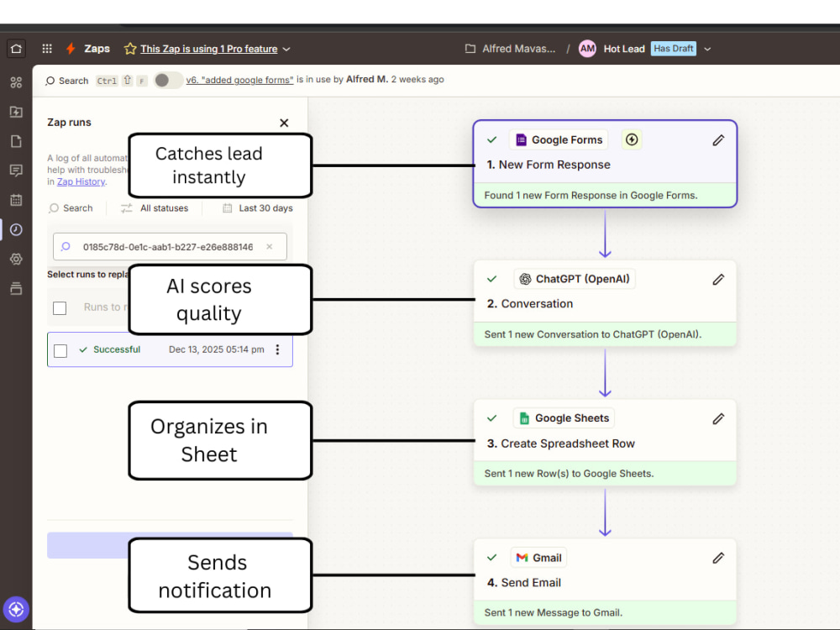840x630 pixels.
Task: Edit Google Forms step with pencil icon
Action: point(718,140)
